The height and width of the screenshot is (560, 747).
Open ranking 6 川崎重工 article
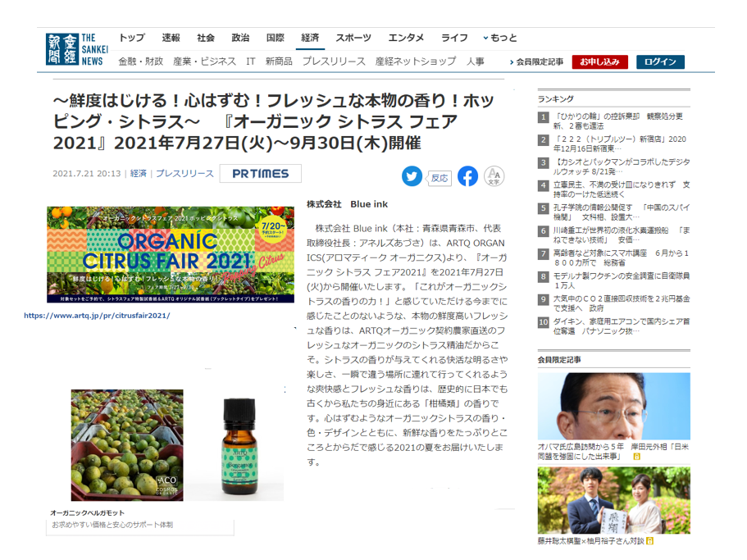(622, 235)
